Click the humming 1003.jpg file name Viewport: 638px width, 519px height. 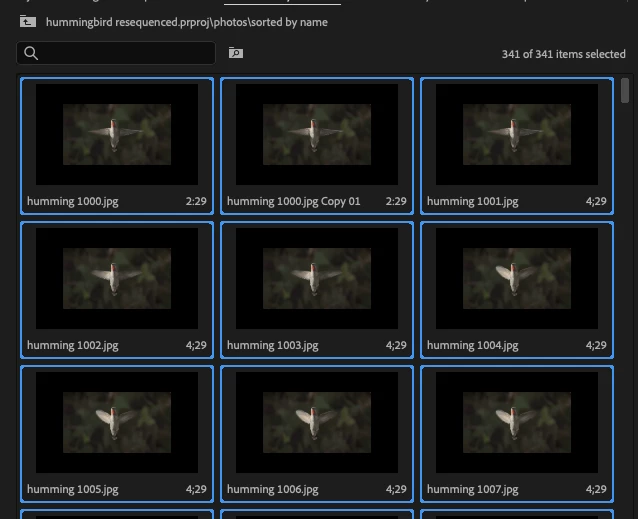pyautogui.click(x=273, y=346)
